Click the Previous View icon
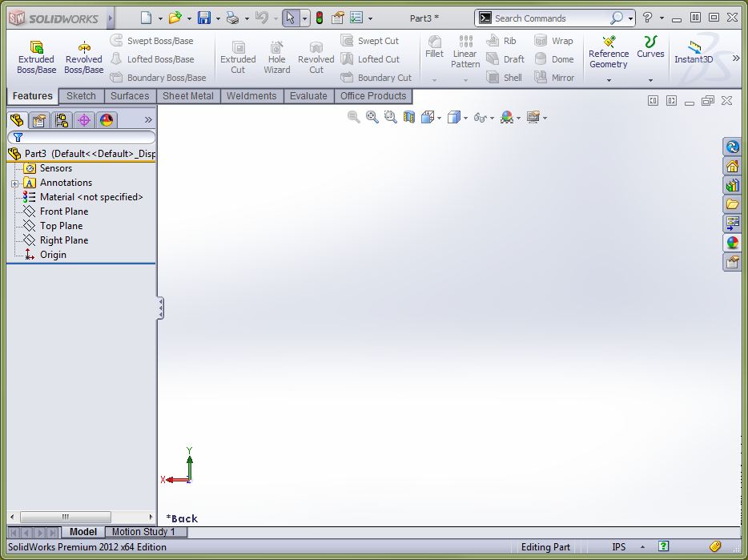Viewport: 748px width, 560px height. [353, 117]
